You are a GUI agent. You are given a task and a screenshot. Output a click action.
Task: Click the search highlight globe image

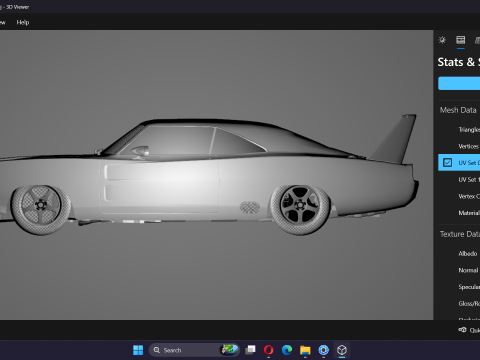tap(229, 350)
